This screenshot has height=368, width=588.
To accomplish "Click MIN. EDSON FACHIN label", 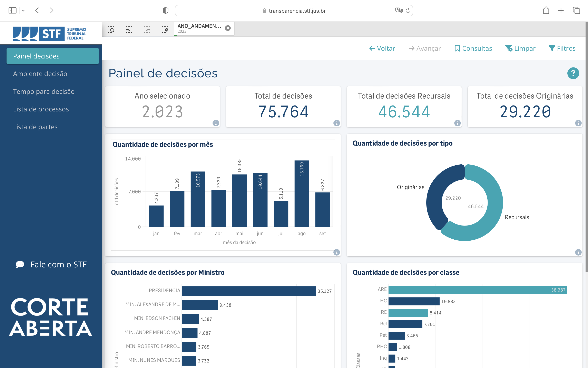I will click(x=157, y=318).
